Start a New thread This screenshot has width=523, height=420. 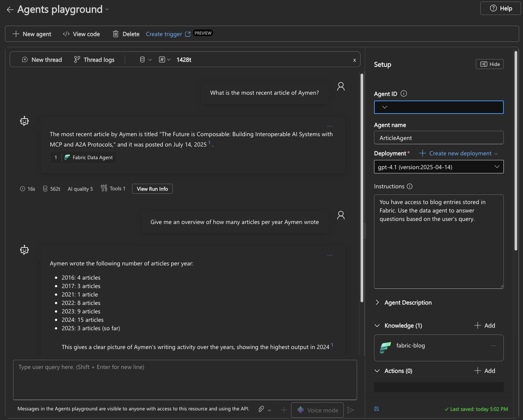tap(42, 59)
